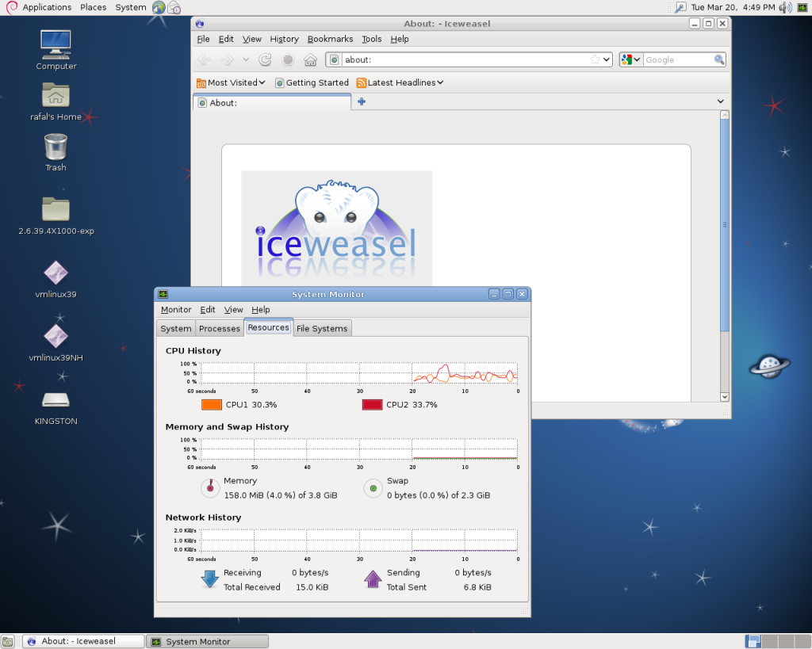Pick the Receiving blue arrow color button
812x649 pixels.
coord(209,579)
